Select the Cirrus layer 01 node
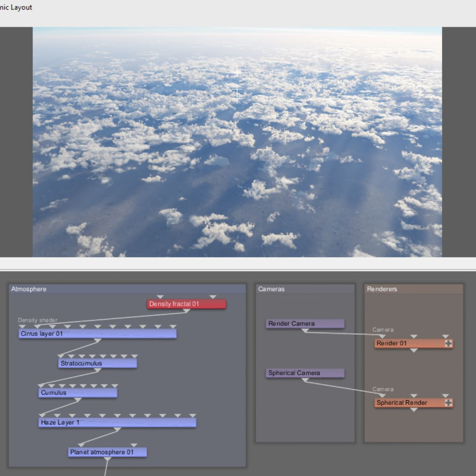 [x=98, y=334]
